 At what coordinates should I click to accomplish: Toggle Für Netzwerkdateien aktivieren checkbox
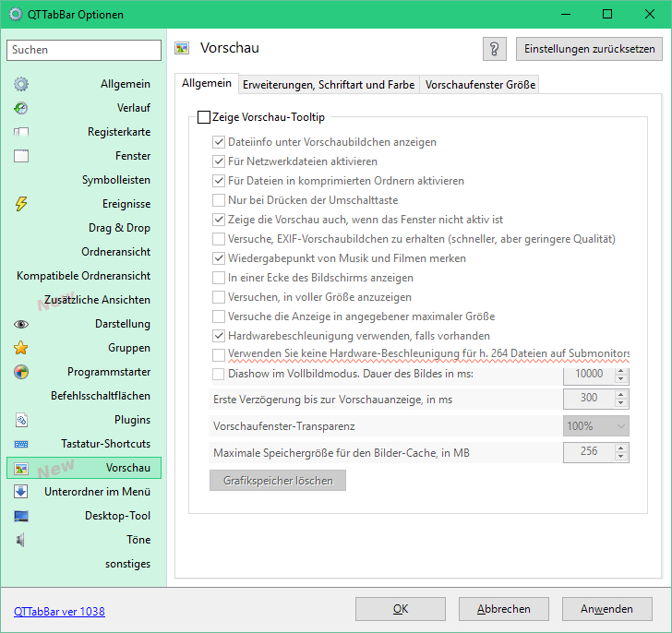click(x=219, y=161)
